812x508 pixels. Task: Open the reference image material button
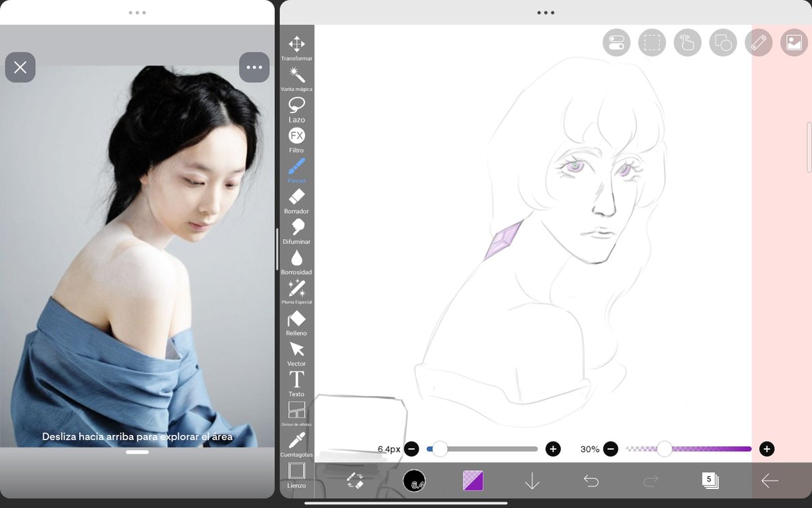(x=794, y=43)
